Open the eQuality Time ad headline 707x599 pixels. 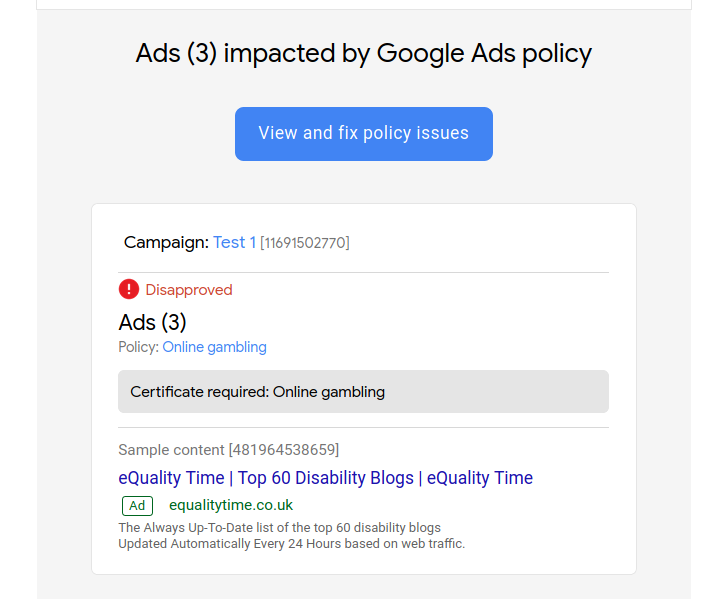point(326,478)
